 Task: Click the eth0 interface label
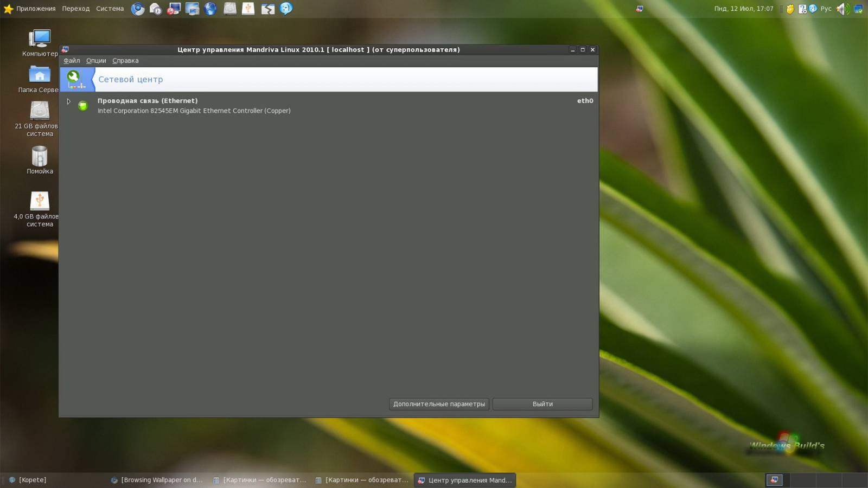(585, 101)
